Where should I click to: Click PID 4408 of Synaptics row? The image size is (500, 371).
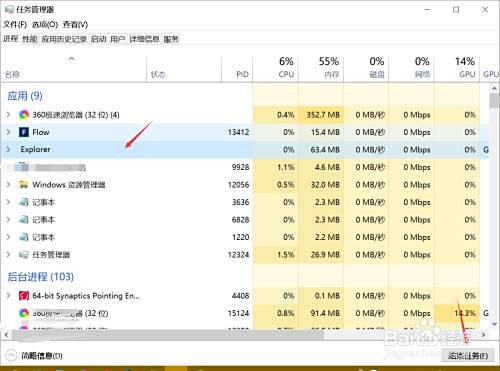click(240, 296)
